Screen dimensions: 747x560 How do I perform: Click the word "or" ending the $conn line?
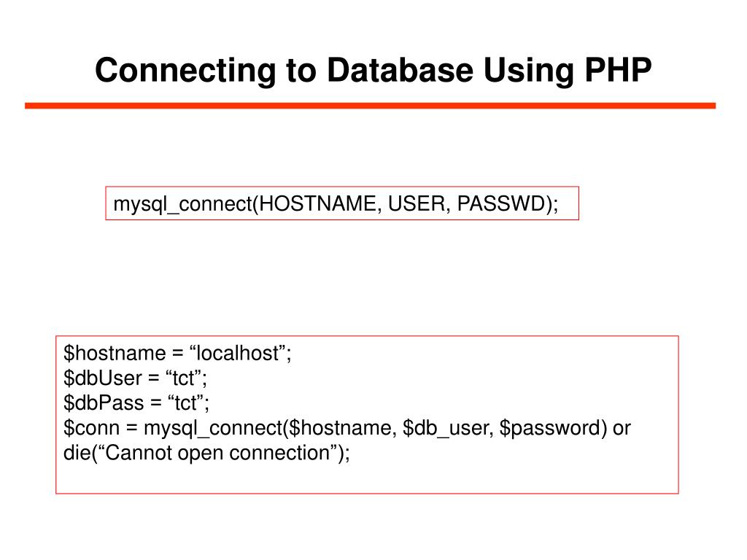(622, 428)
